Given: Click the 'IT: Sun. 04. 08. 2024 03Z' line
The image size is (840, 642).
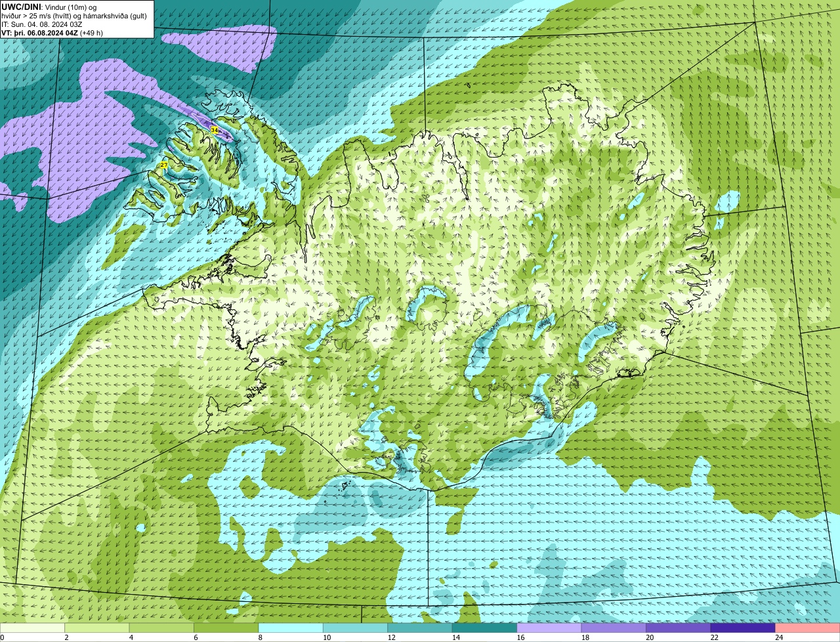Looking at the screenshot, I should click(x=42, y=24).
